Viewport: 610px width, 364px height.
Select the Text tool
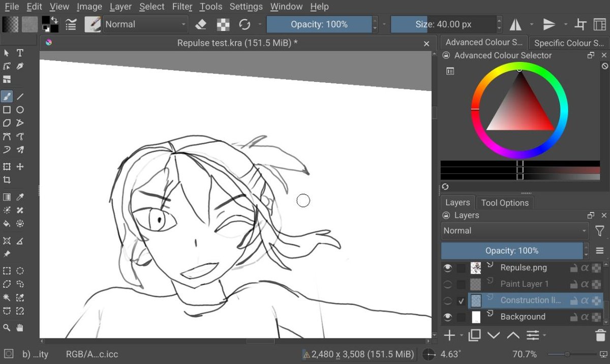[20, 53]
